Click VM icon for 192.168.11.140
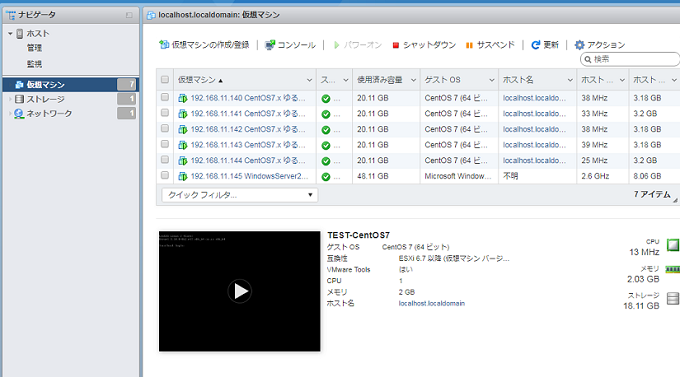Viewport: 680px width, 377px height. pyautogui.click(x=183, y=98)
